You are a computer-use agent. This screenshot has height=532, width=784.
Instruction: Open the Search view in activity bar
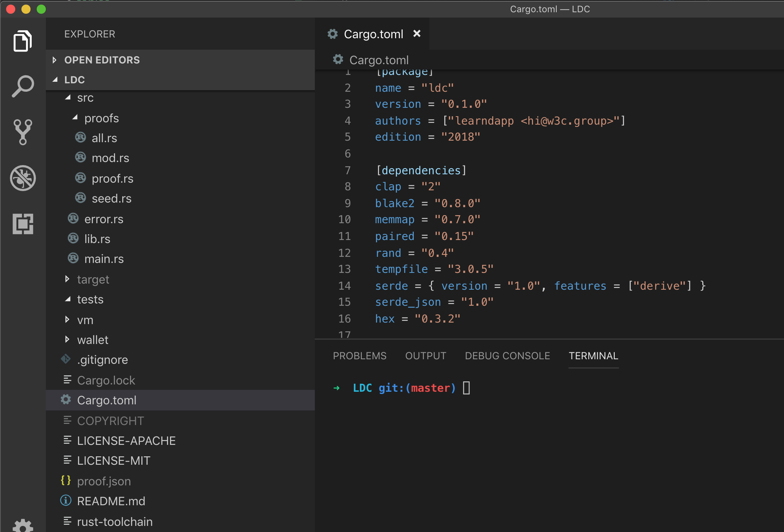click(x=23, y=86)
